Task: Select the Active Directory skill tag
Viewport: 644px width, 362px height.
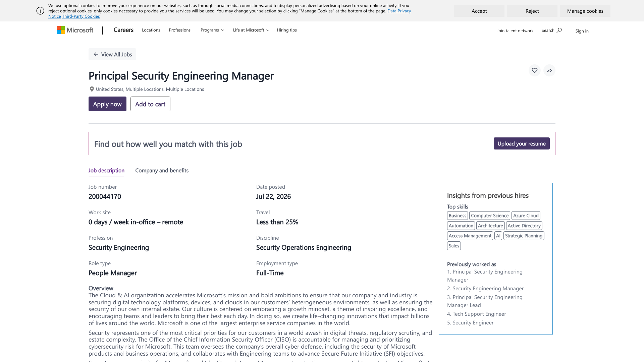Action: [524, 226]
